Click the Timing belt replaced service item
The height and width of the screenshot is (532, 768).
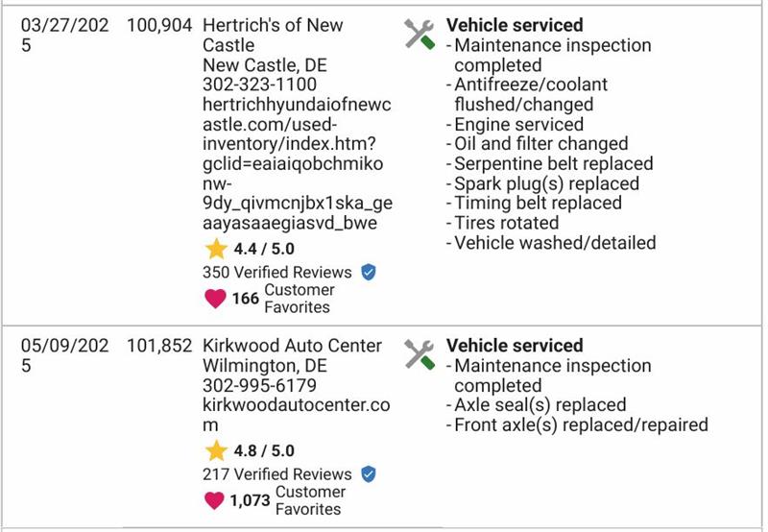coord(538,203)
